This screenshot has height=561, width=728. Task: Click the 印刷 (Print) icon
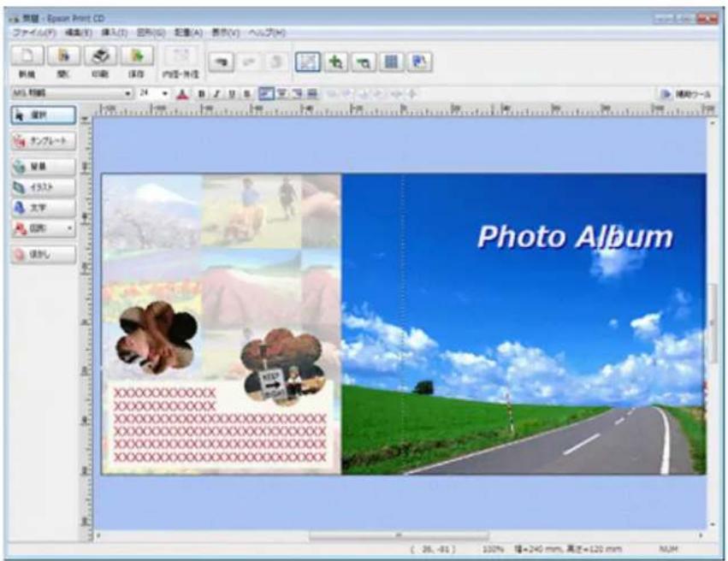click(x=100, y=57)
